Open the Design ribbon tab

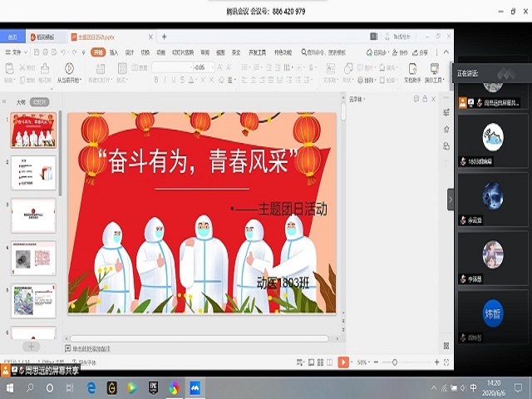coord(130,52)
